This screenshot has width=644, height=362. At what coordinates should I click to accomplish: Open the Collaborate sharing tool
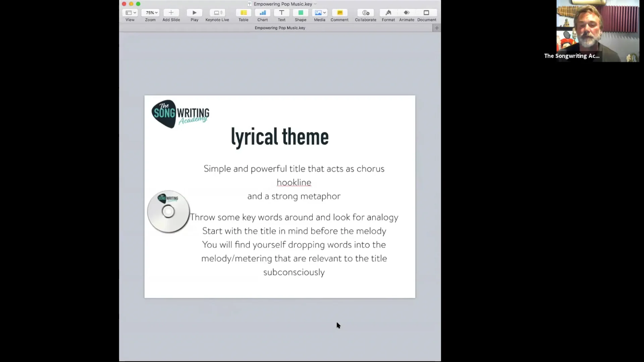[366, 13]
